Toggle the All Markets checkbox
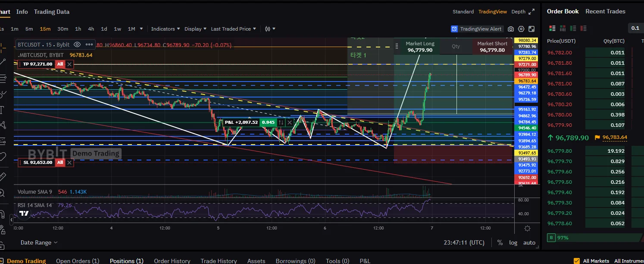 pos(577,261)
